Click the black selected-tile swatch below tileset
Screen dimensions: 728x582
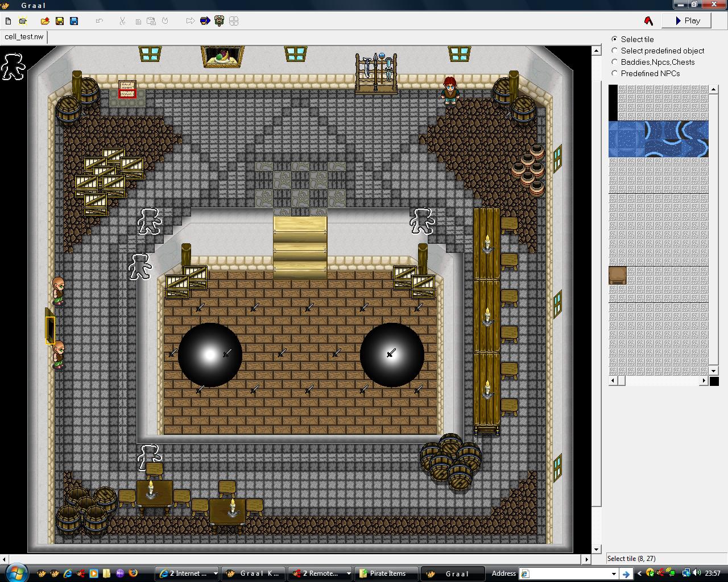click(714, 381)
